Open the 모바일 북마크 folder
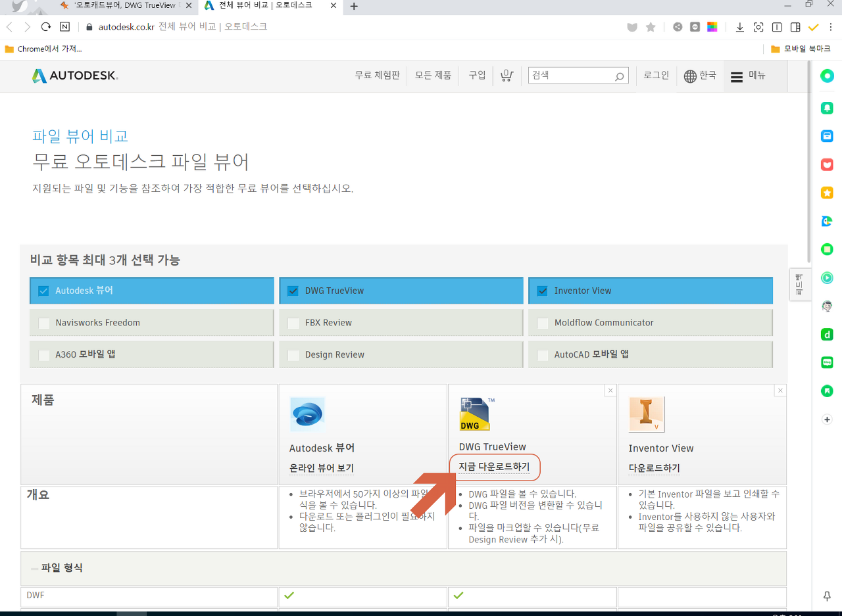This screenshot has width=842, height=616. pos(801,49)
